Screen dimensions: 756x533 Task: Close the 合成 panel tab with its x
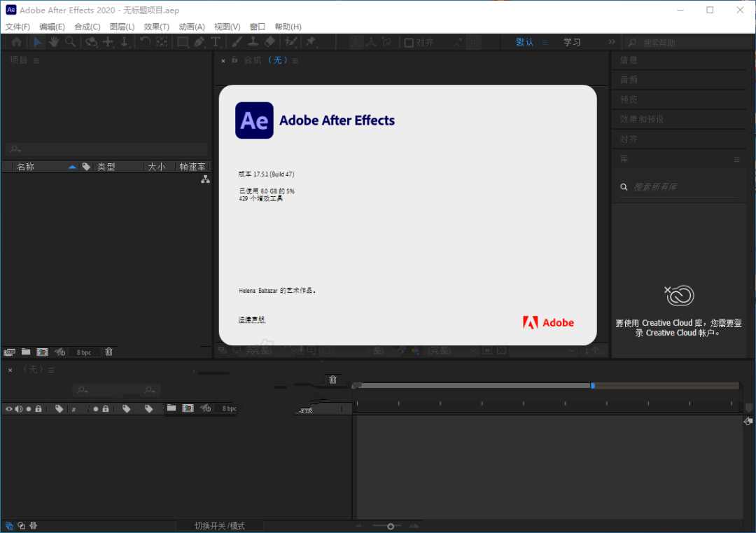pyautogui.click(x=223, y=61)
